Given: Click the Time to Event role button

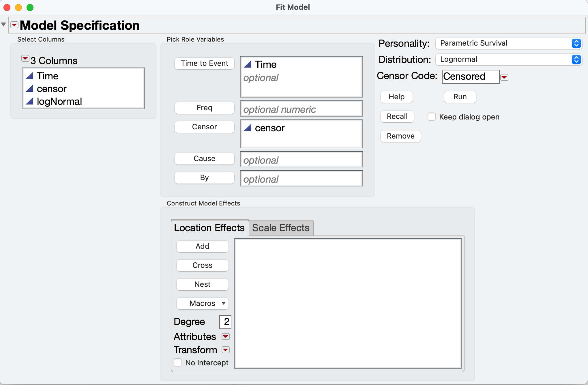Looking at the screenshot, I should point(204,63).
